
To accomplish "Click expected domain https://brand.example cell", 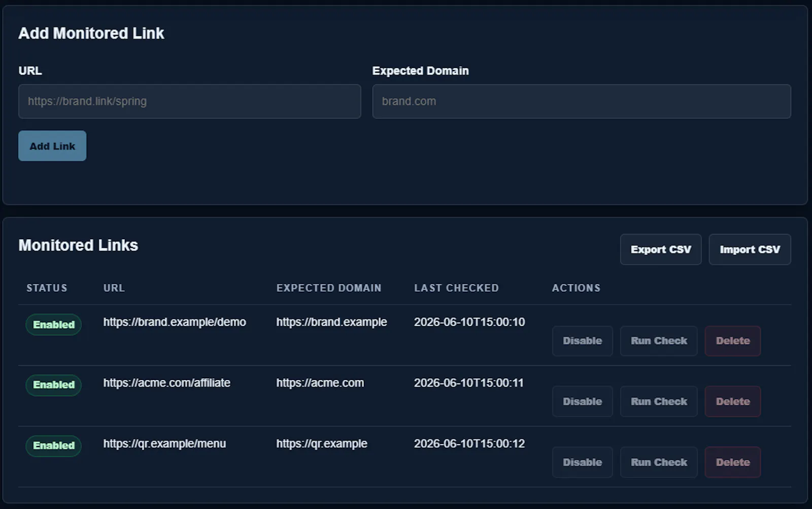I will [x=331, y=322].
